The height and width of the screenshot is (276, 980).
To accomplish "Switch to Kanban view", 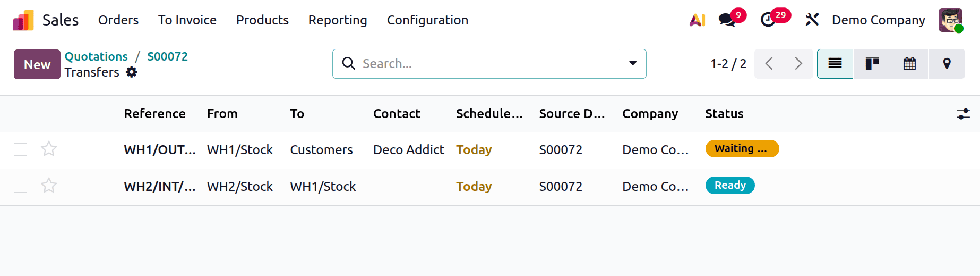I will click(x=872, y=64).
